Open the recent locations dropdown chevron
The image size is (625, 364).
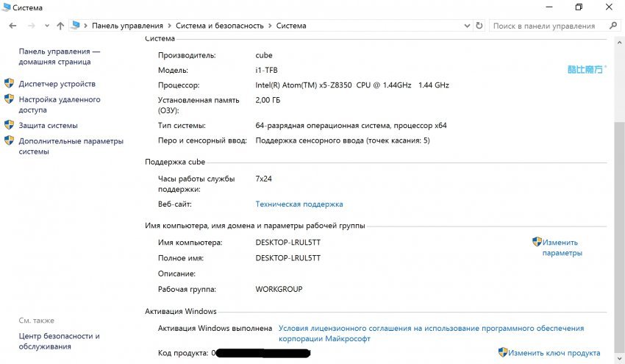coord(47,26)
